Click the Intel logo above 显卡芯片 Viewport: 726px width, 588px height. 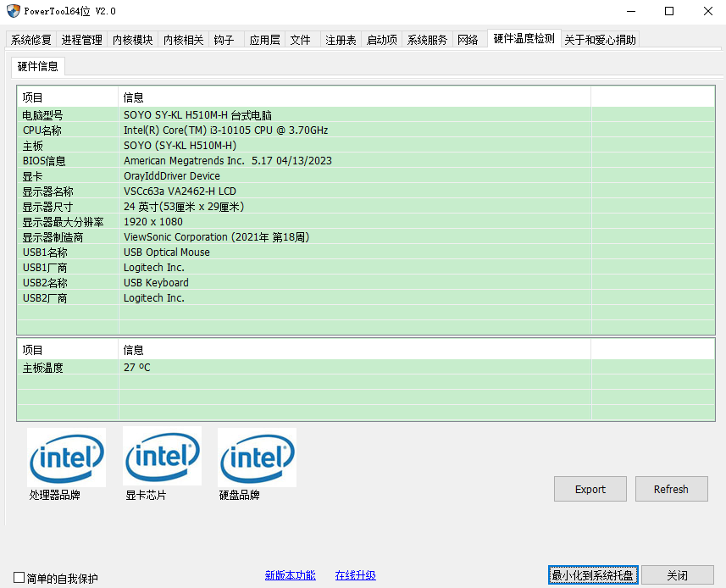pos(162,458)
